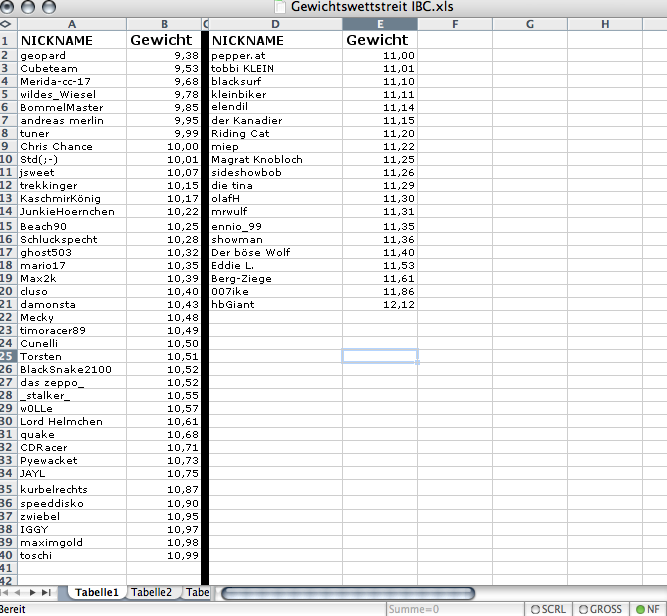Toggle the GROSS caps lock indicator
667x616 pixels.
(x=601, y=608)
